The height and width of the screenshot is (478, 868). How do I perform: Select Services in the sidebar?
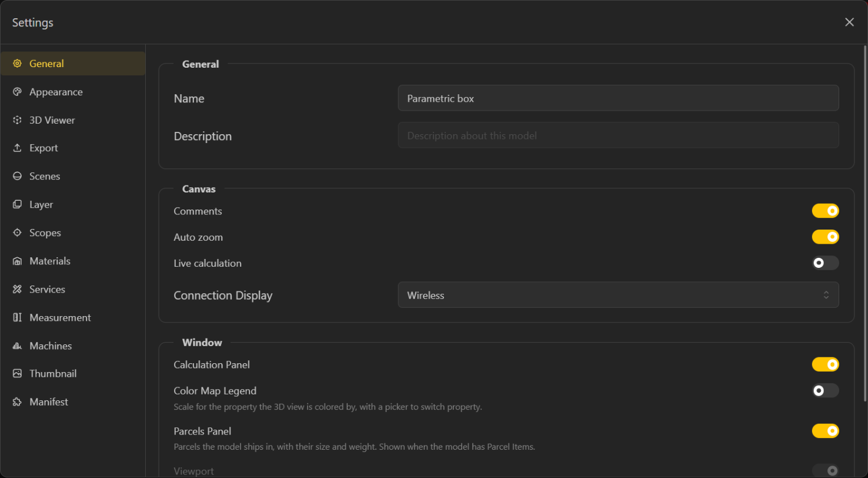(73, 290)
